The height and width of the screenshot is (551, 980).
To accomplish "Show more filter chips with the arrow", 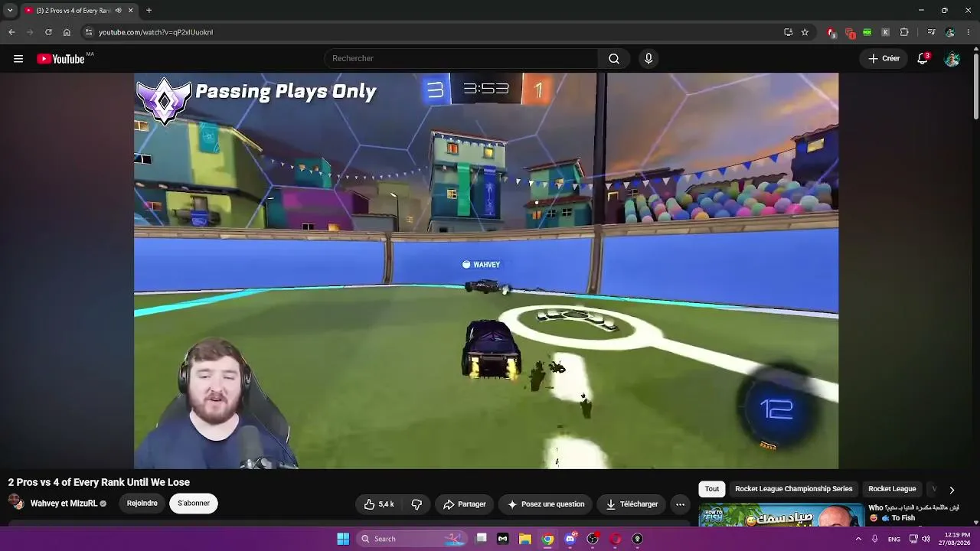I will (952, 490).
